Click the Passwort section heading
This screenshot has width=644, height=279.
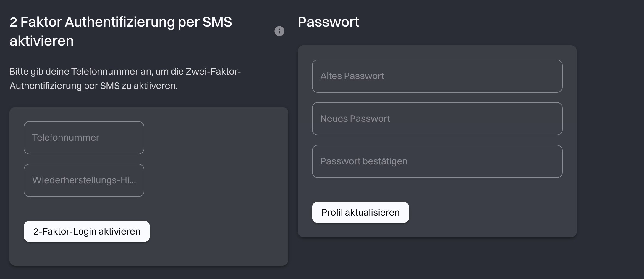(x=328, y=22)
